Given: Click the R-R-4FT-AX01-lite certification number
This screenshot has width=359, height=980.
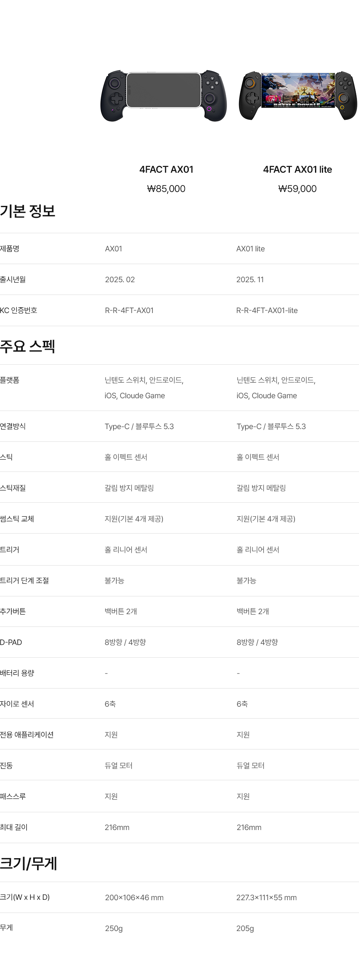Looking at the screenshot, I should tap(267, 311).
